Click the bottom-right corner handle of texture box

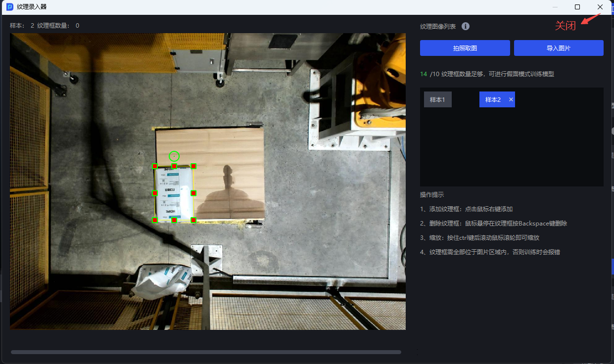194,220
